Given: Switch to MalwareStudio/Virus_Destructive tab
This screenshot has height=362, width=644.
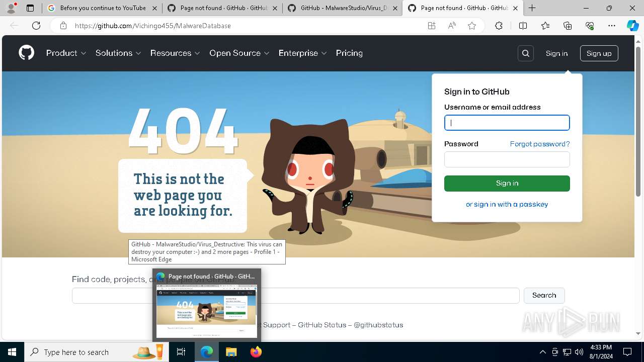Looking at the screenshot, I should click(343, 8).
